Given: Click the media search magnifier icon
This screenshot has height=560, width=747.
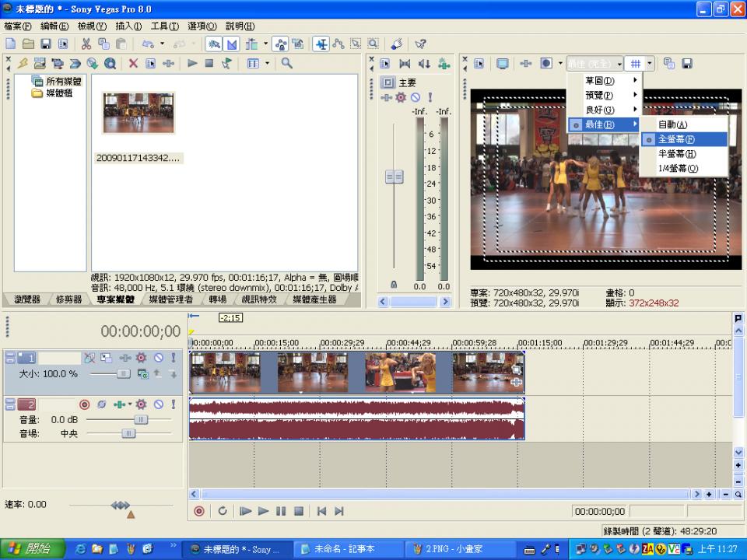Looking at the screenshot, I should pyautogui.click(x=287, y=64).
